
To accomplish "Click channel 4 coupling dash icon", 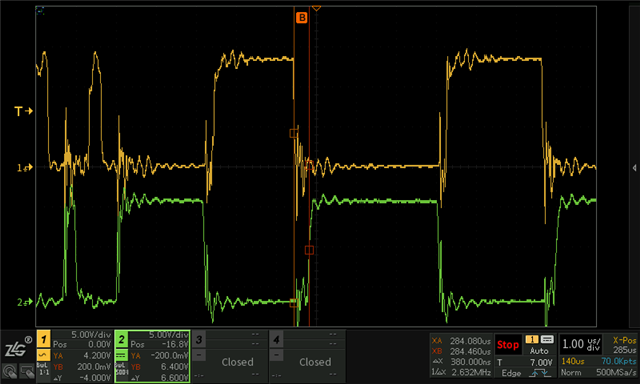I will (x=276, y=355).
